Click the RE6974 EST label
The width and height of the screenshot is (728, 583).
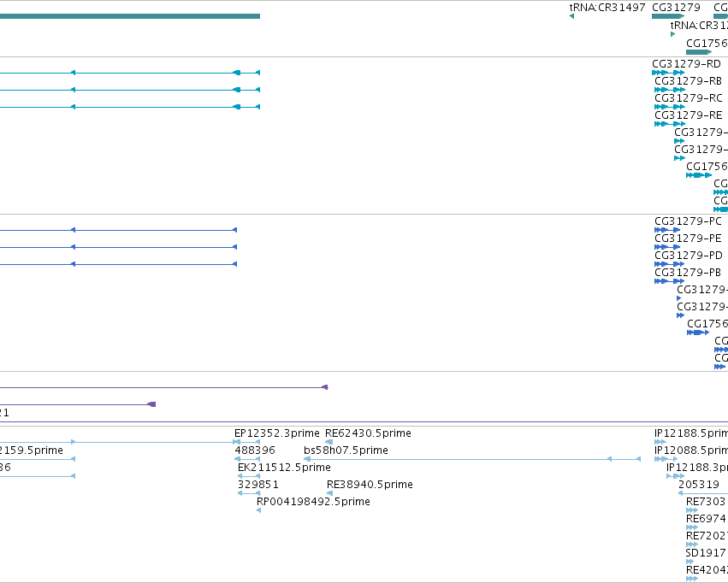pyautogui.click(x=706, y=519)
